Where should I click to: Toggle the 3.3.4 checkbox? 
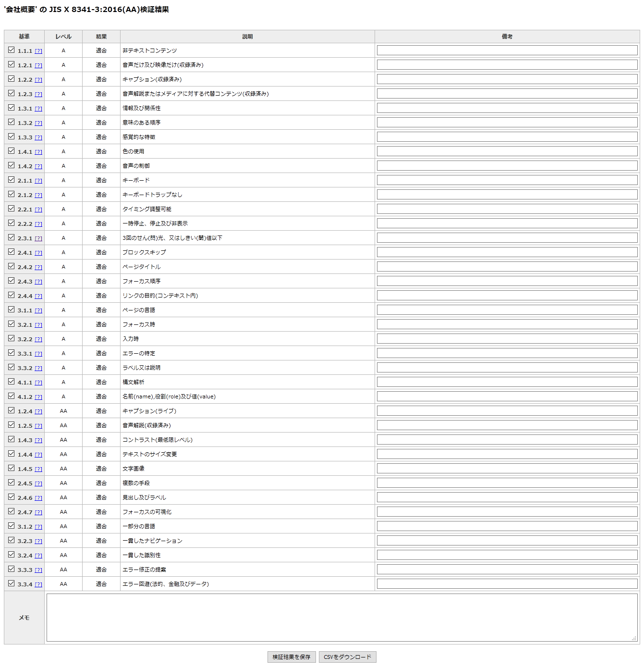(x=11, y=583)
